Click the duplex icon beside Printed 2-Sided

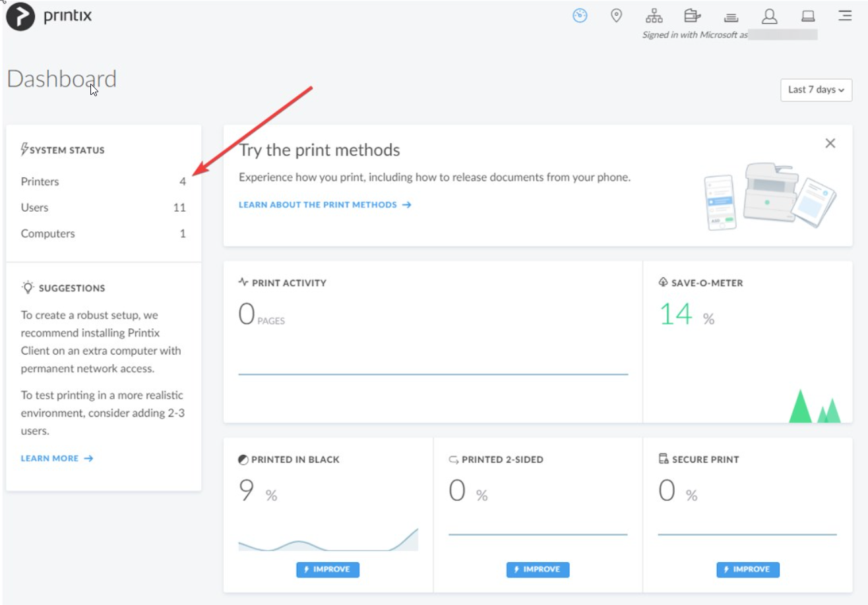pyautogui.click(x=453, y=459)
